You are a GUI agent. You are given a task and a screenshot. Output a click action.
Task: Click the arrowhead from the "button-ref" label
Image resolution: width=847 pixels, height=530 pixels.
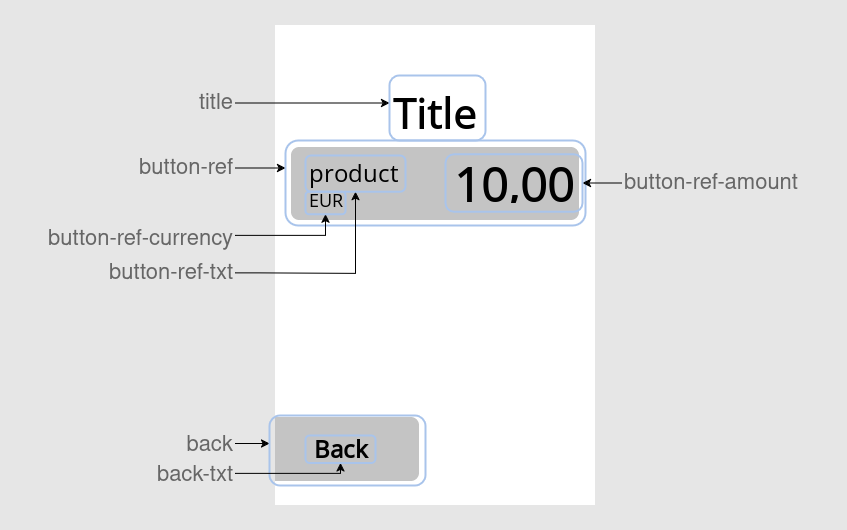pyautogui.click(x=282, y=168)
